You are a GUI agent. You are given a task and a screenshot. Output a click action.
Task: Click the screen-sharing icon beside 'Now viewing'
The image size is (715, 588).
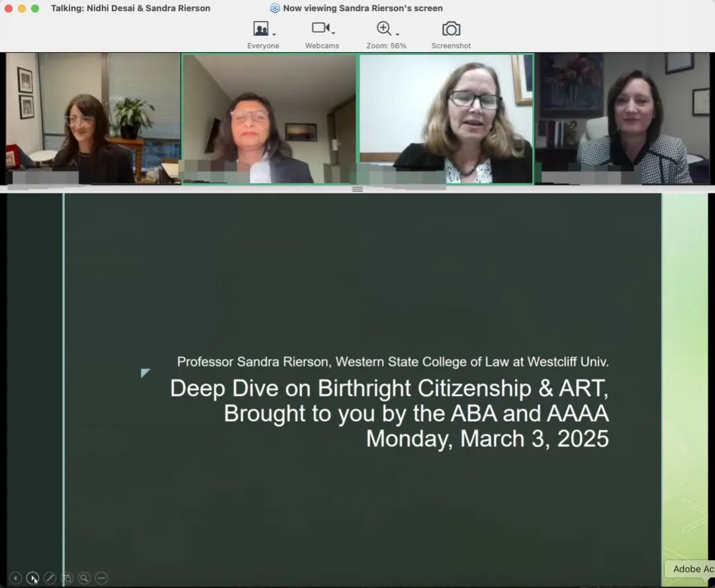point(275,8)
